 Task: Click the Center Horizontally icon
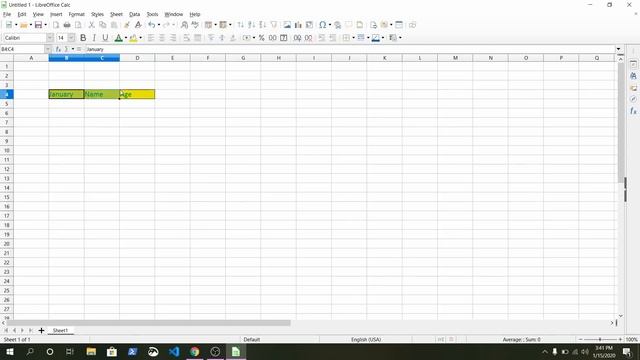pos(162,38)
